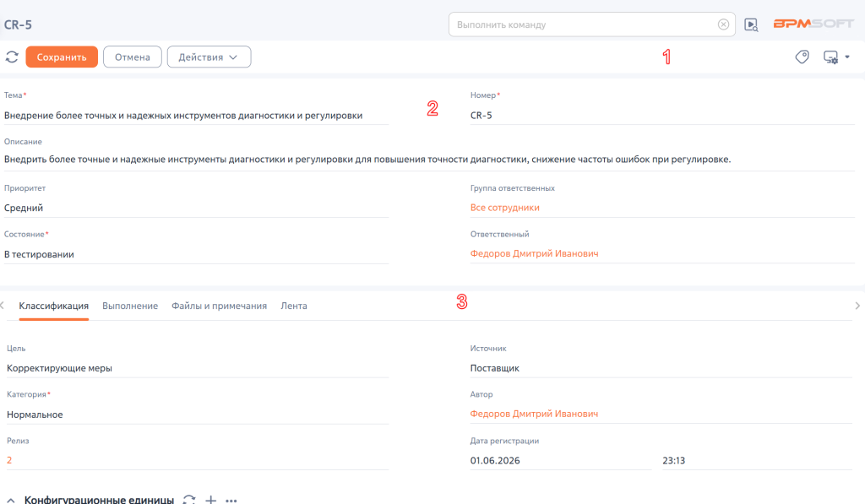Viewport: 865px width, 504px height.
Task: Open the page designer settings icon
Action: [831, 57]
